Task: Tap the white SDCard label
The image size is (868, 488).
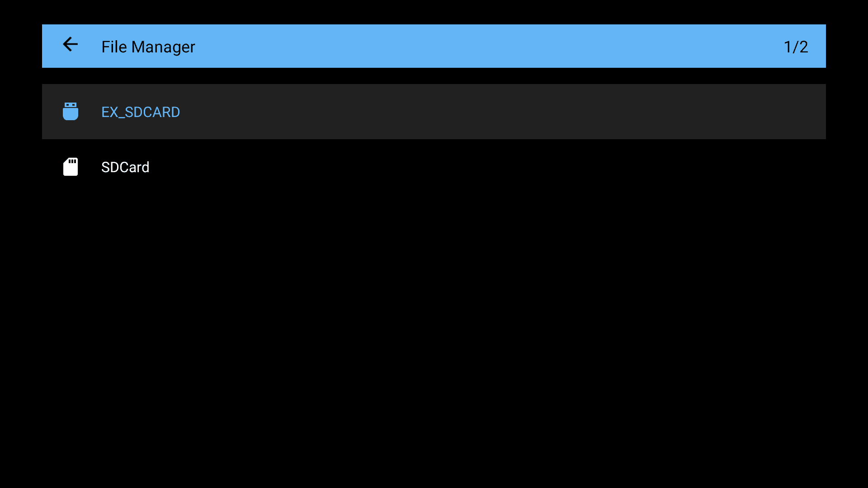Action: tap(125, 167)
